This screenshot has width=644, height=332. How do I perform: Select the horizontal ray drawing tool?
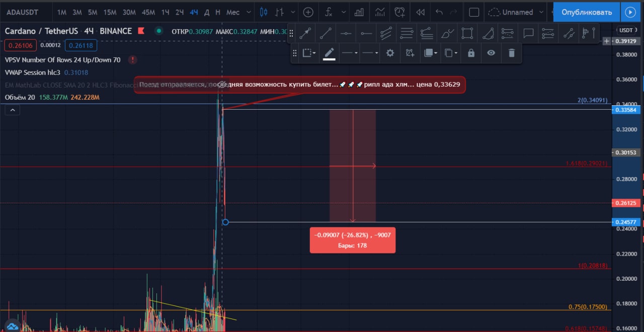[366, 34]
